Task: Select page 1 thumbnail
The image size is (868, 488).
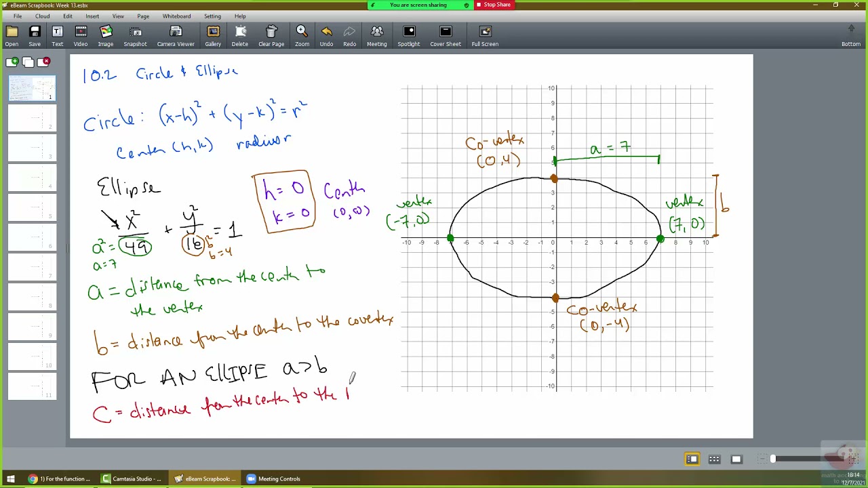Action: [32, 88]
